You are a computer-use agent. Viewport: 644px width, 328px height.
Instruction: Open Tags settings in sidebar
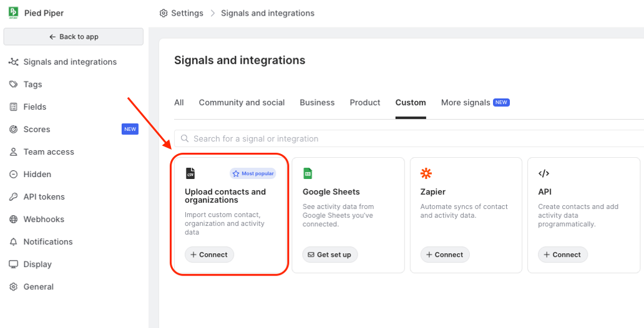click(33, 84)
